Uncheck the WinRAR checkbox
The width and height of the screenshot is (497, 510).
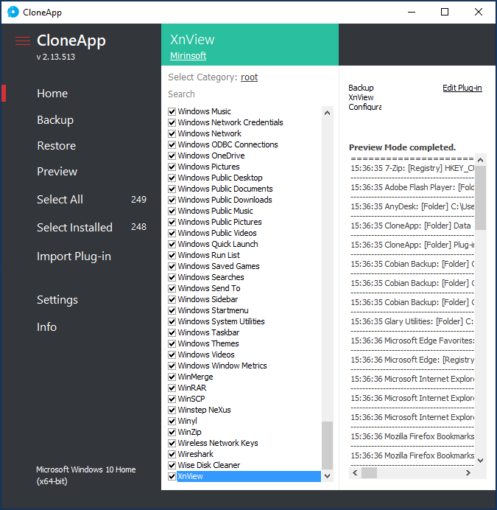pyautogui.click(x=172, y=388)
